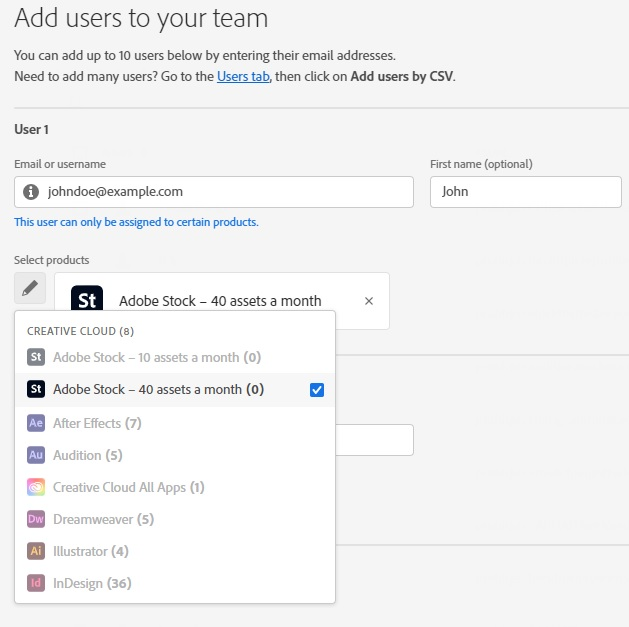Select Illustrator (4) from list

pyautogui.click(x=174, y=551)
